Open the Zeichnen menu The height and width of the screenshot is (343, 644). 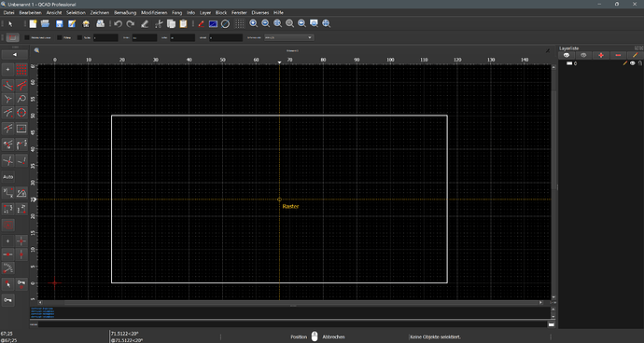(x=100, y=13)
